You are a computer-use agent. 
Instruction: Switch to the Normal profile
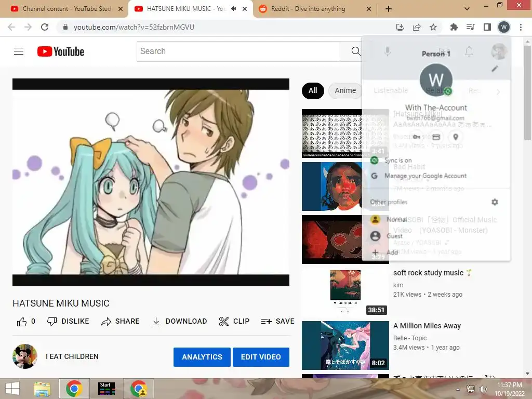pos(436,220)
